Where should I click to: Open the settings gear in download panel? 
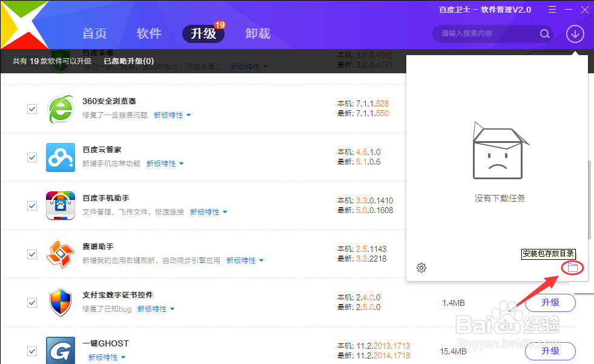pos(421,267)
